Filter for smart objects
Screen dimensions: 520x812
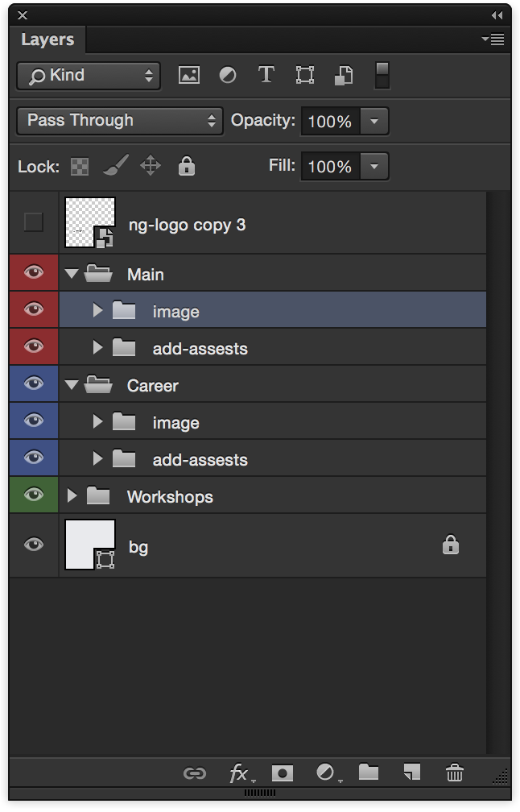coord(344,76)
